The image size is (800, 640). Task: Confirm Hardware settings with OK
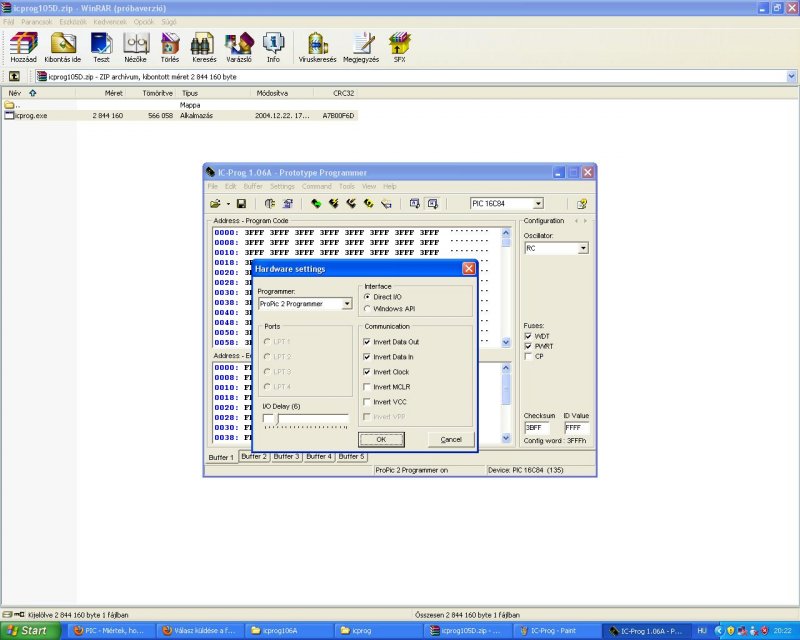point(381,439)
